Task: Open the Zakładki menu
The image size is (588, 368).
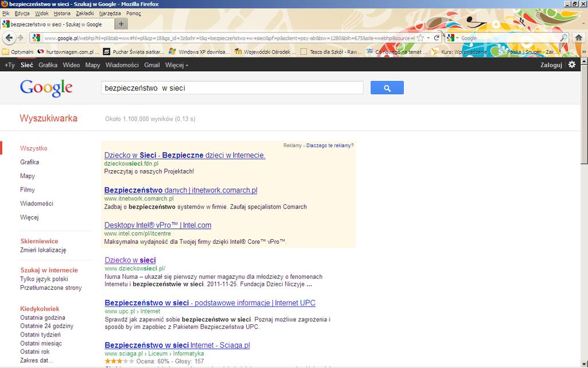Action: (85, 13)
